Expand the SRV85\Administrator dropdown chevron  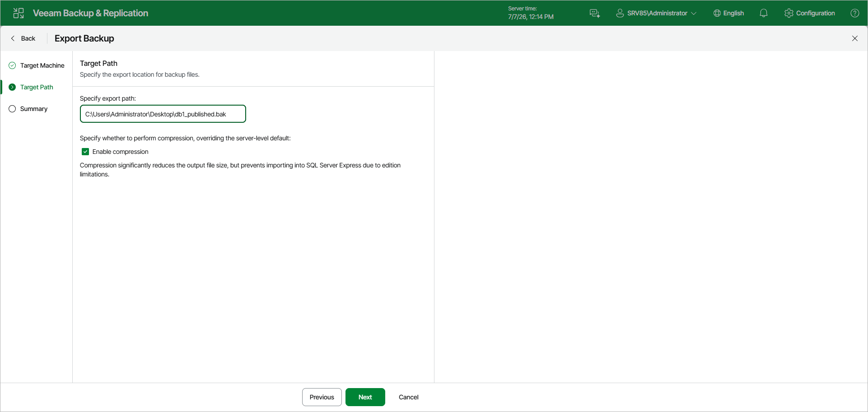pos(694,14)
